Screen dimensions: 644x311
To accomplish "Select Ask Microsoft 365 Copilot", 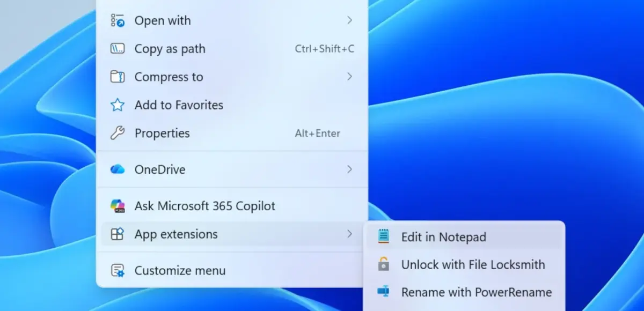I will click(232, 206).
